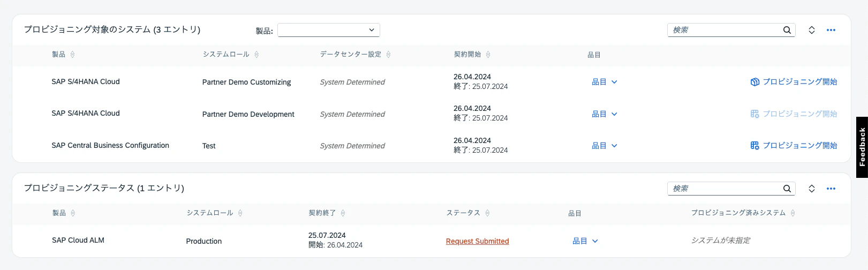868x270 pixels.
Task: Click the magnifier icon in the top panel search
Action: 787,30
